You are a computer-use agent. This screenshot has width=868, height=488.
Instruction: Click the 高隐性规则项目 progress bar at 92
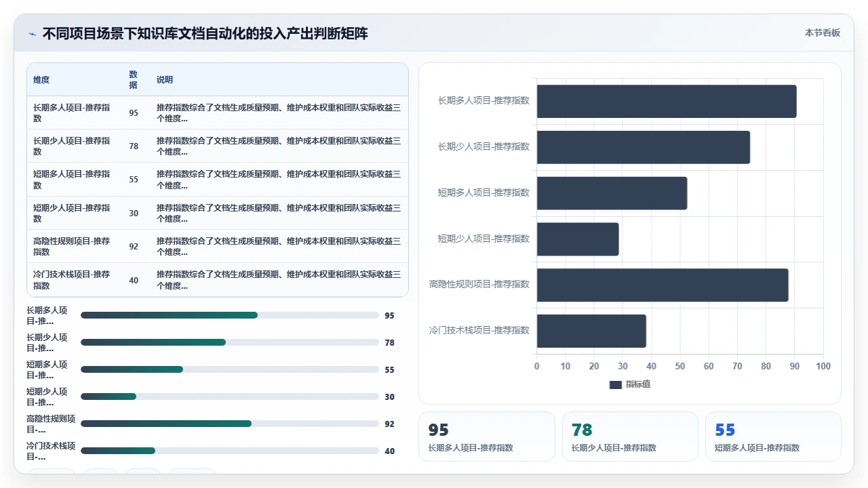click(230, 424)
